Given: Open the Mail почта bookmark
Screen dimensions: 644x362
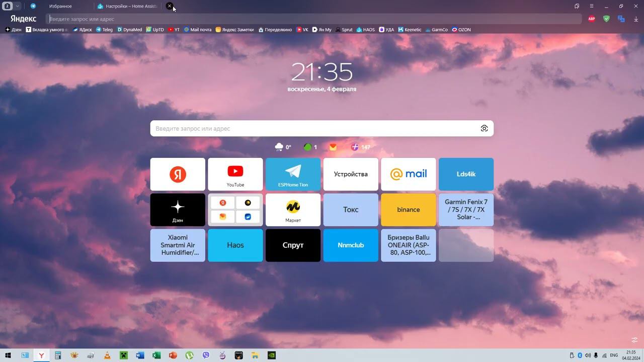Looking at the screenshot, I should click(198, 30).
